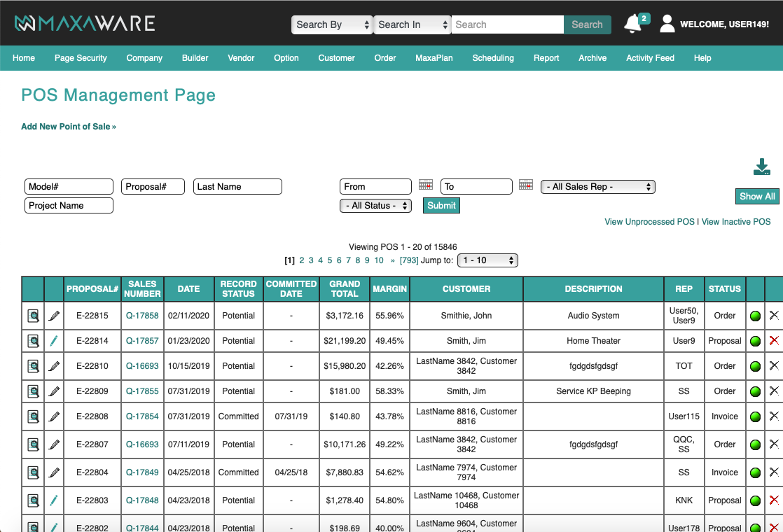Expand the All Sales Rep dropdown
Screen dimensions: 783x532
pos(597,187)
